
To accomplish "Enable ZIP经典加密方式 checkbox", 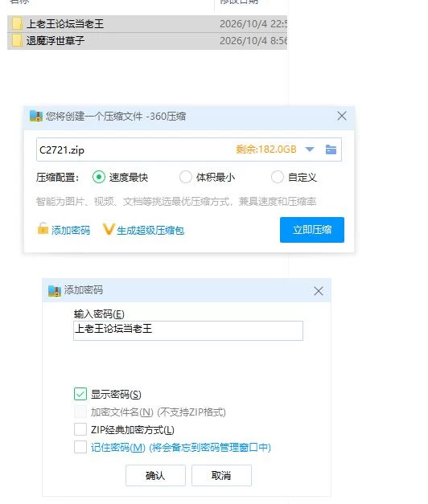I will coord(80,429).
